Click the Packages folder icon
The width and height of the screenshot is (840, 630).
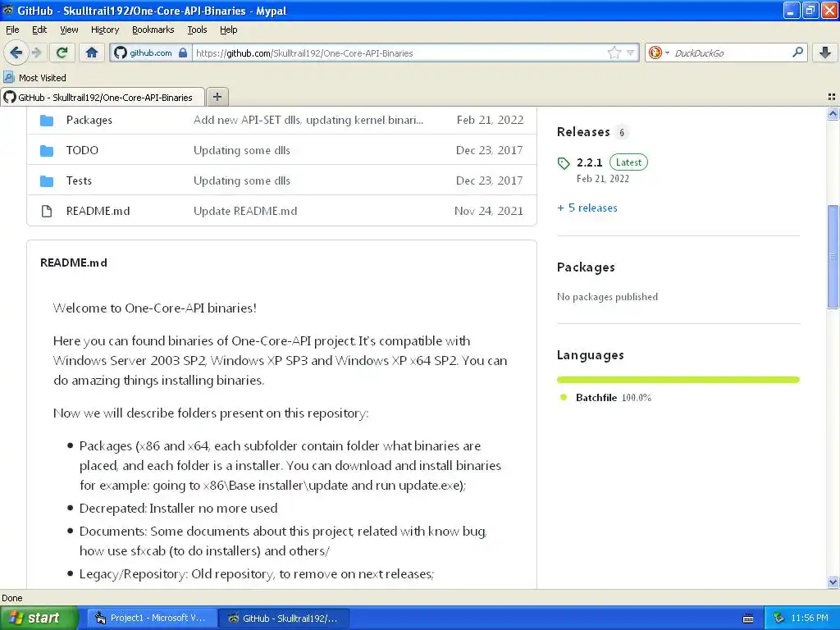(x=47, y=120)
